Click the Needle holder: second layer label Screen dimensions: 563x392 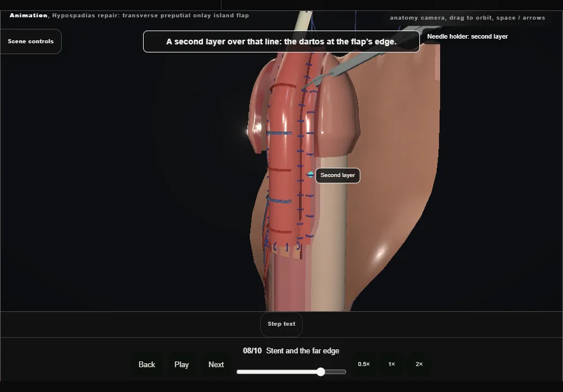point(467,37)
